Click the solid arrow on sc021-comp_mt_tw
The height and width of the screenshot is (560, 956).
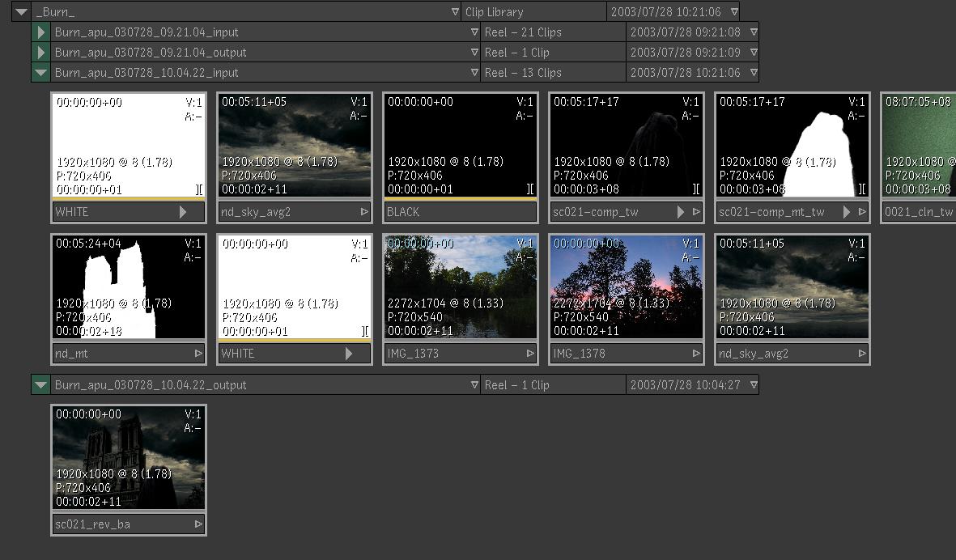point(846,212)
